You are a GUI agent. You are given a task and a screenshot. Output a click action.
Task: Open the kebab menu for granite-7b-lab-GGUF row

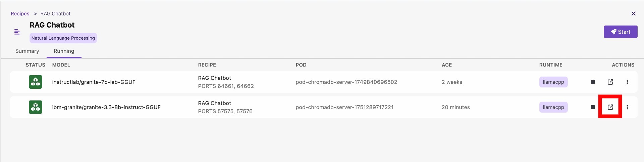point(627,82)
